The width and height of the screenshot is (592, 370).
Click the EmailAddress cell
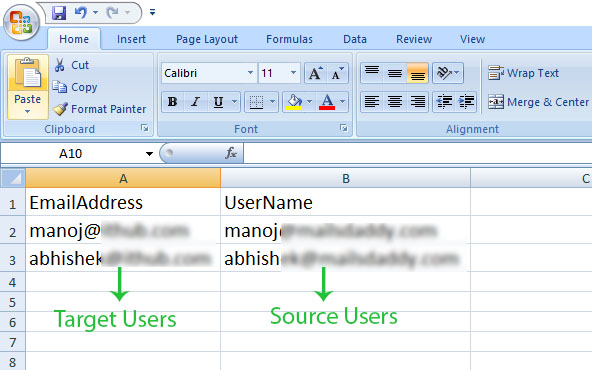click(x=123, y=203)
